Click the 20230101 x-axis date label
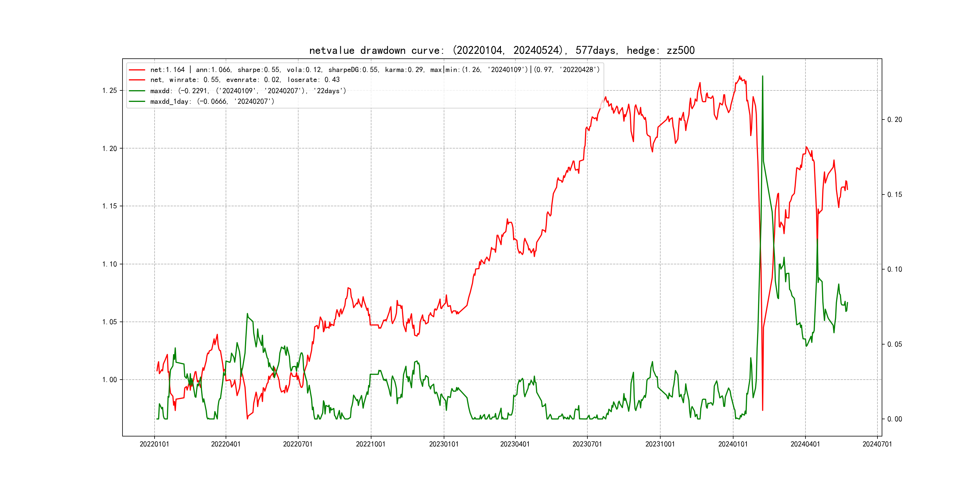980x490 pixels. tap(444, 444)
